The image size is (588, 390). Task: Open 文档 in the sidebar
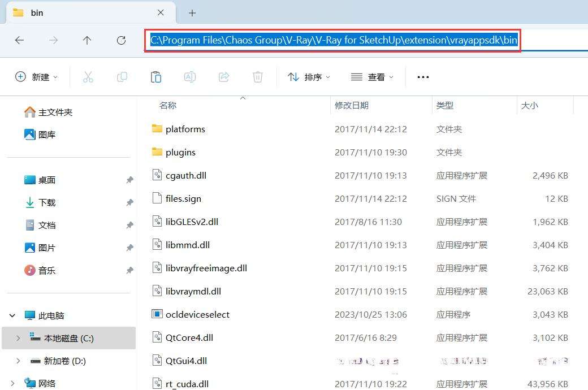[40, 225]
